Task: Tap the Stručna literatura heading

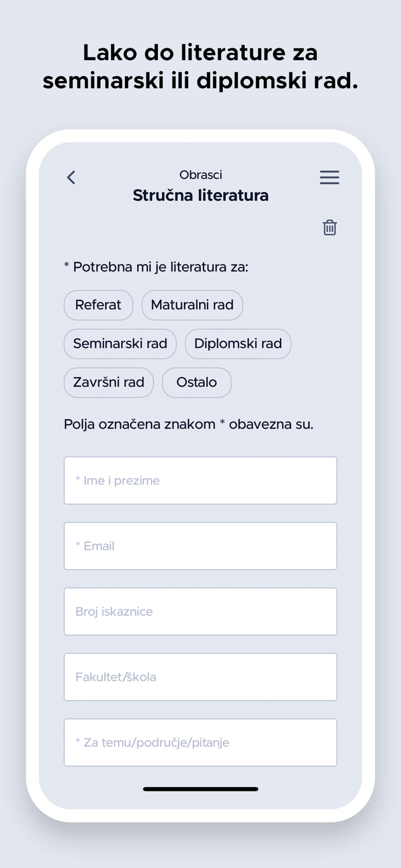Action: click(x=200, y=195)
